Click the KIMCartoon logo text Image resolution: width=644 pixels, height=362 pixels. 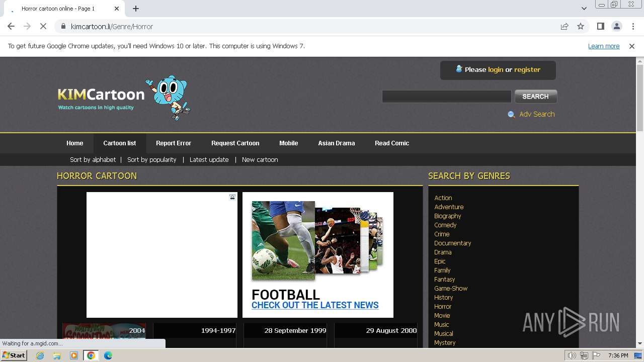[x=101, y=94]
